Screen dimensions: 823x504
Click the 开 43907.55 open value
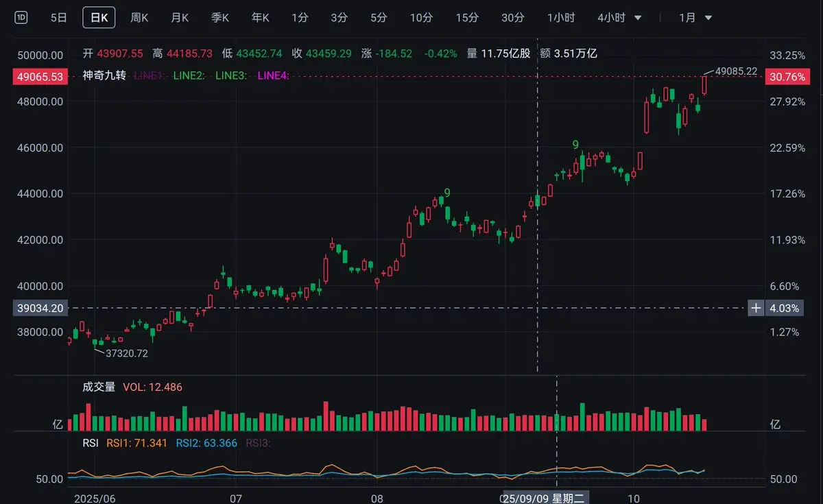click(112, 53)
